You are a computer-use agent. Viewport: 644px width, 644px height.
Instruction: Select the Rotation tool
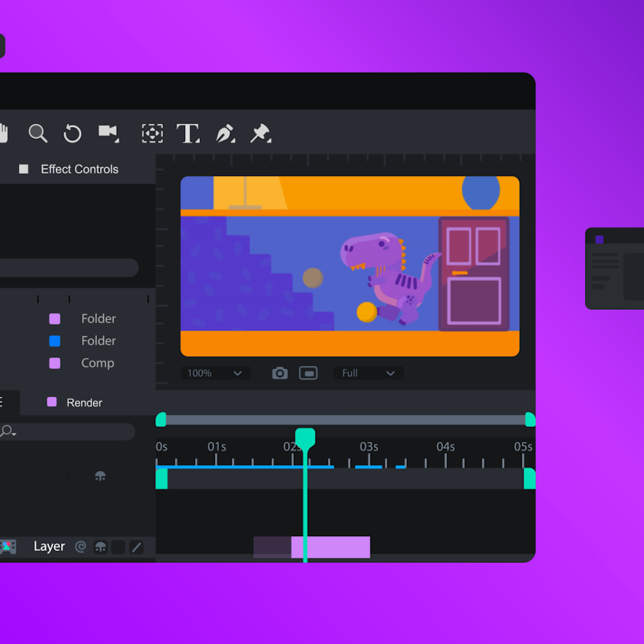pos(72,133)
